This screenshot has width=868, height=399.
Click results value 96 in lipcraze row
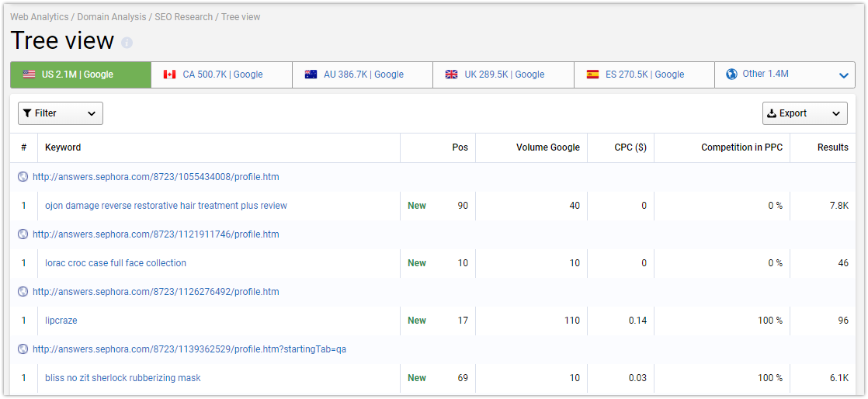844,321
